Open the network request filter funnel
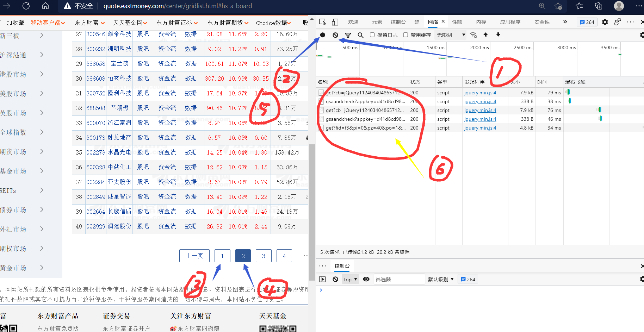The image size is (644, 332). (348, 35)
